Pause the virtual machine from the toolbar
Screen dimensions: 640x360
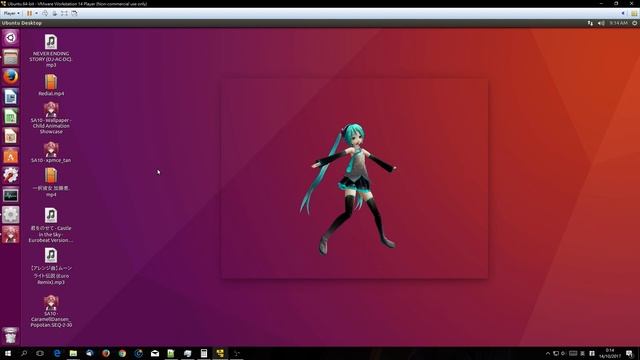click(29, 13)
